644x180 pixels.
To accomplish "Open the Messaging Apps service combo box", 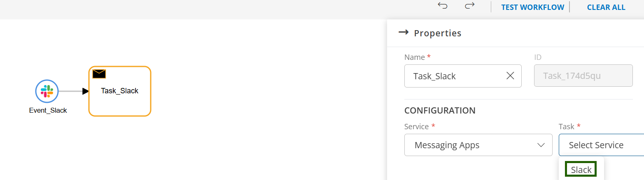I will coord(474,145).
